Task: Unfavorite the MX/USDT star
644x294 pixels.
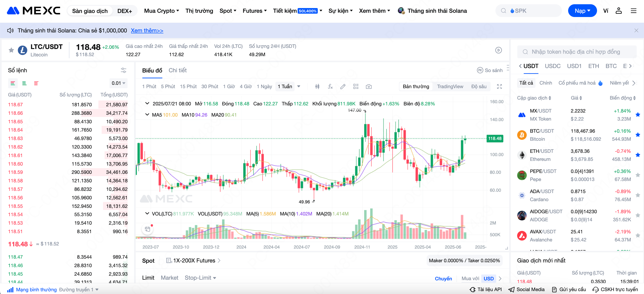Action: 638,115
